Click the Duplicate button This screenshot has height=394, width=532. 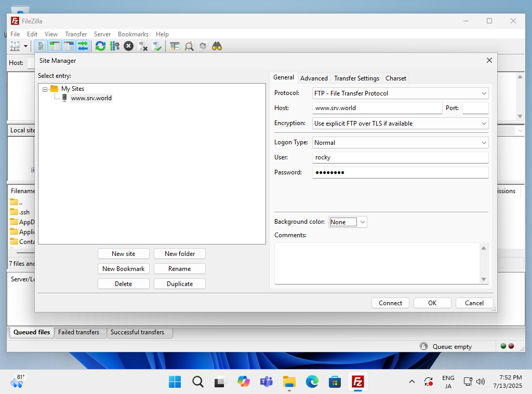pos(179,284)
